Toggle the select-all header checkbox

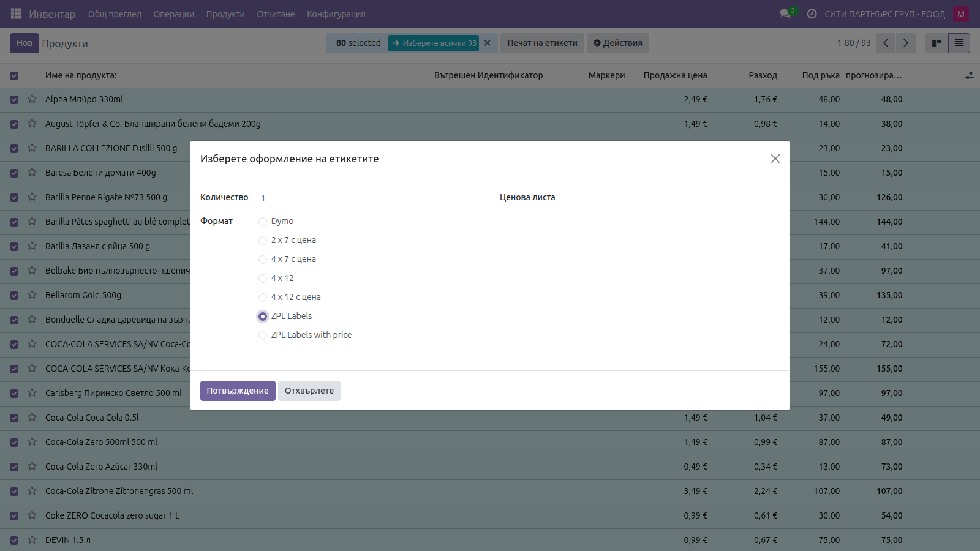(14, 76)
